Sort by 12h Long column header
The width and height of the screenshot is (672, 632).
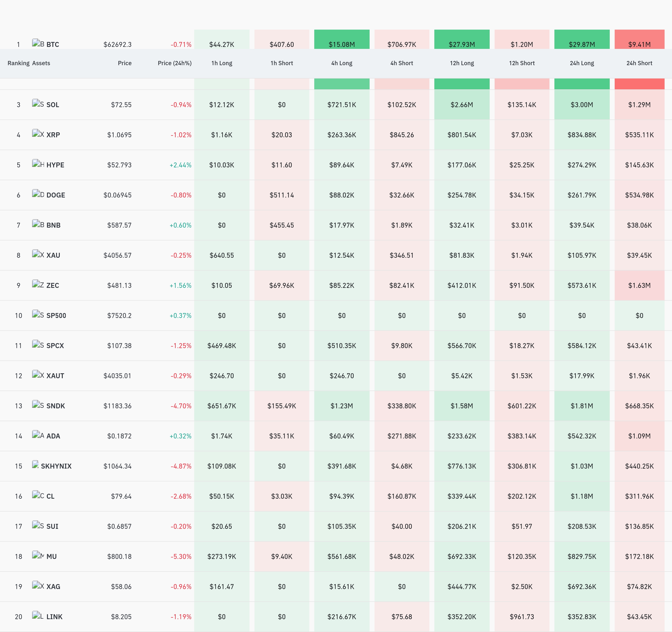(462, 63)
